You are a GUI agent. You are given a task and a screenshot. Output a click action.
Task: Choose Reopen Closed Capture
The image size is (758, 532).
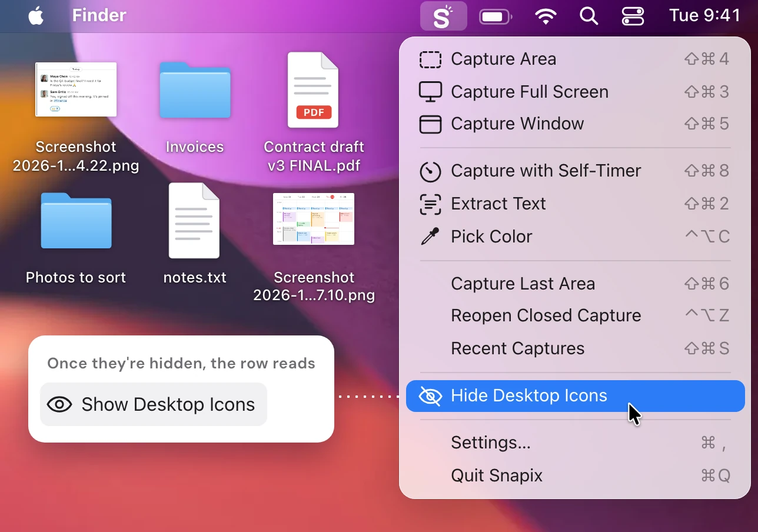(576, 315)
